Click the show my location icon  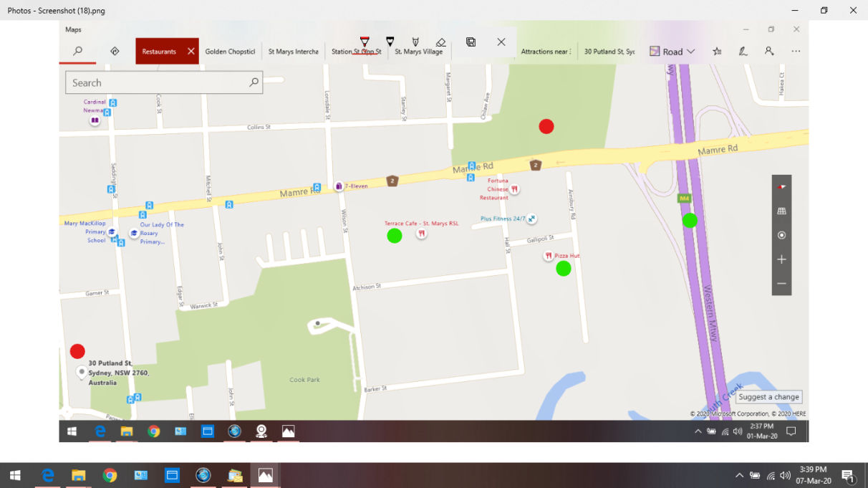tap(781, 235)
